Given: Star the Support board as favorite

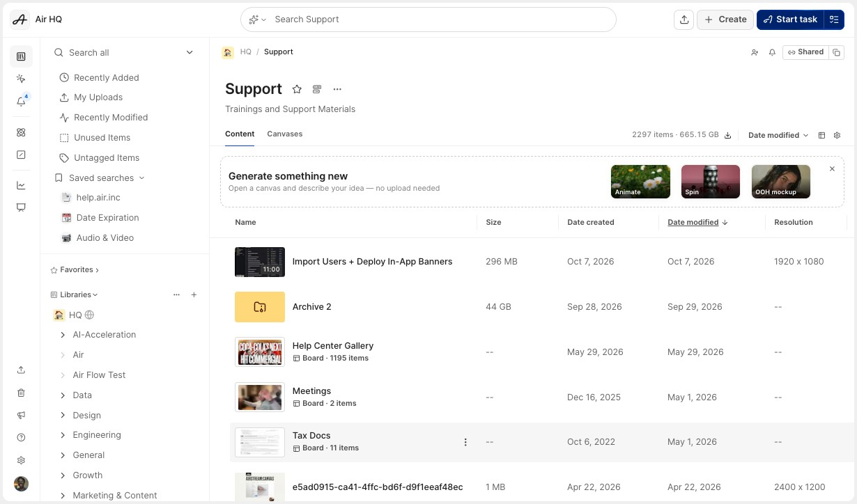Looking at the screenshot, I should (x=297, y=89).
